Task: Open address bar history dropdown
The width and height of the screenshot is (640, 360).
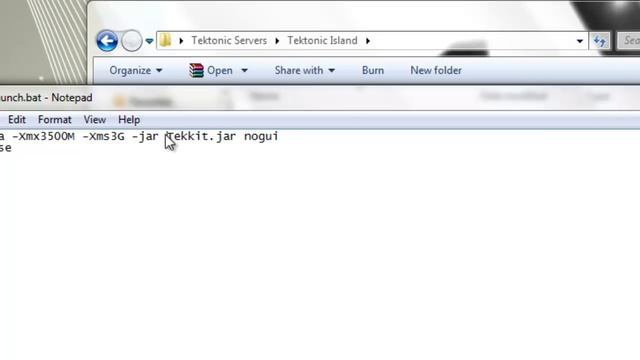Action: point(580,41)
